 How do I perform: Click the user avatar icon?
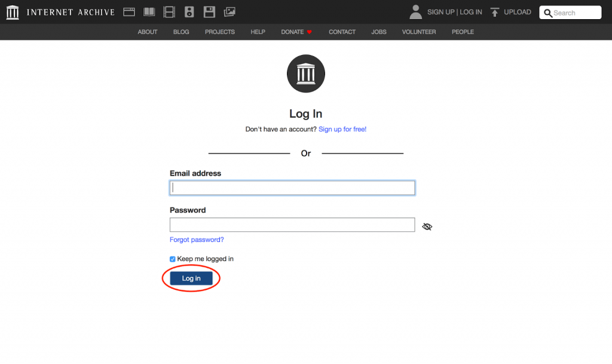[x=416, y=12]
